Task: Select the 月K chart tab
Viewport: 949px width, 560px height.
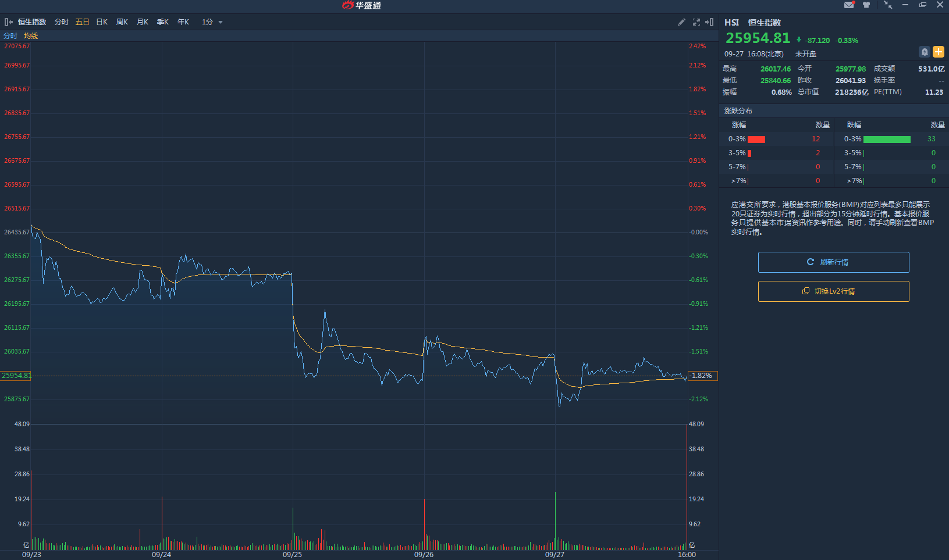Action: (x=143, y=22)
